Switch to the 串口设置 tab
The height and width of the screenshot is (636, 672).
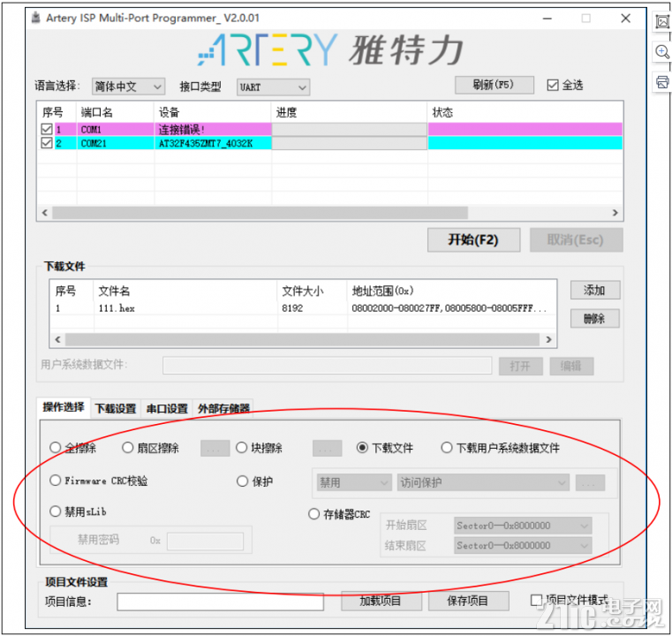(x=167, y=408)
